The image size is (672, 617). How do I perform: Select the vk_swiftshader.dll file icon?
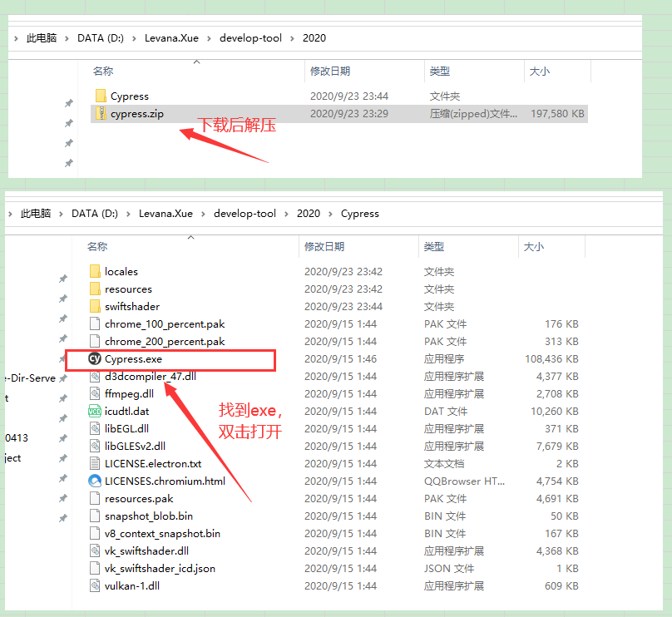pos(95,551)
